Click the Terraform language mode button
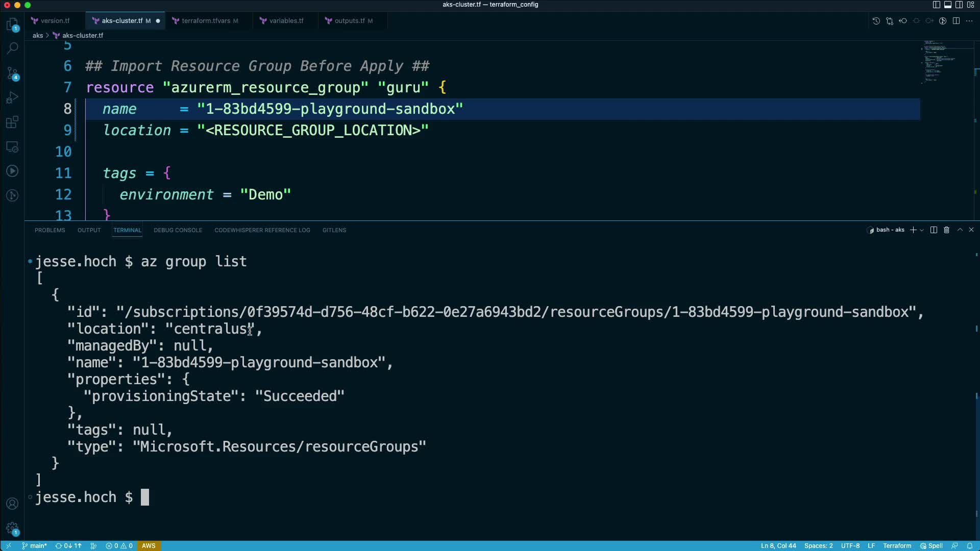Viewport: 980px width, 551px height. click(x=897, y=545)
